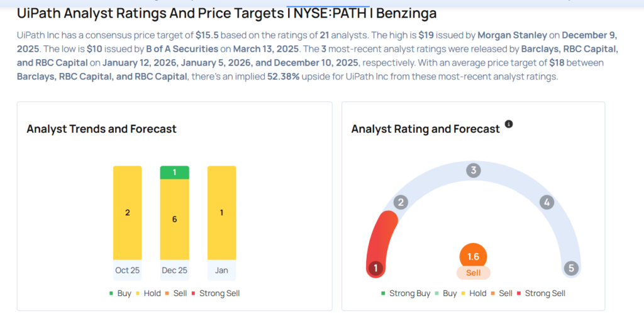
Task: Click gauge marker number 1
Action: (x=375, y=268)
